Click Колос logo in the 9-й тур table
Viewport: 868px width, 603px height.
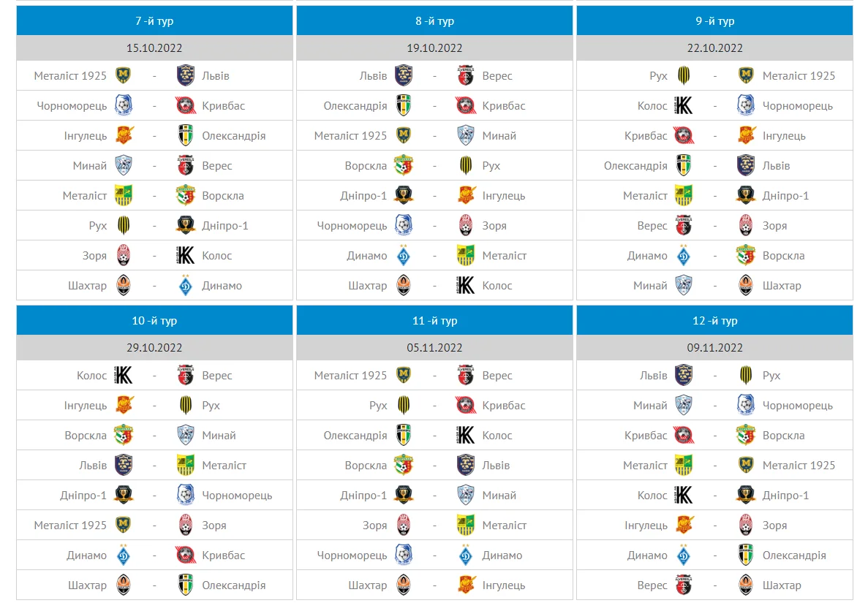pyautogui.click(x=684, y=106)
